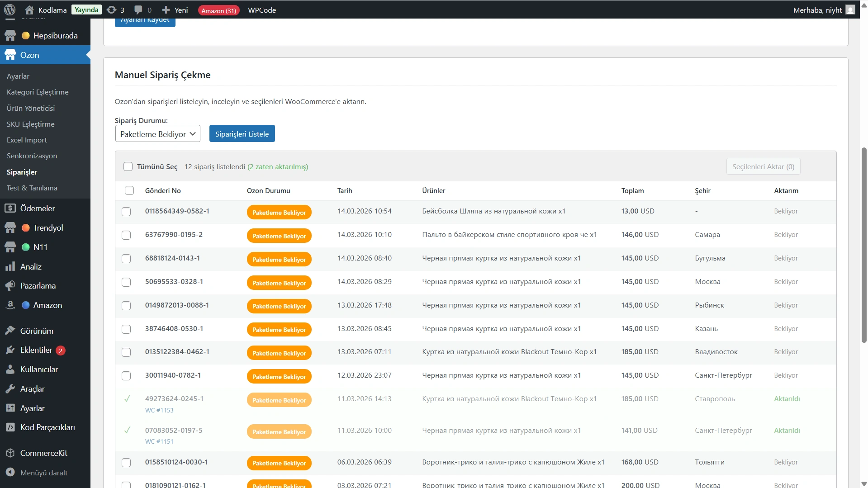868x488 pixels.
Task: Open the Analiz chart icon
Action: [x=10, y=267]
